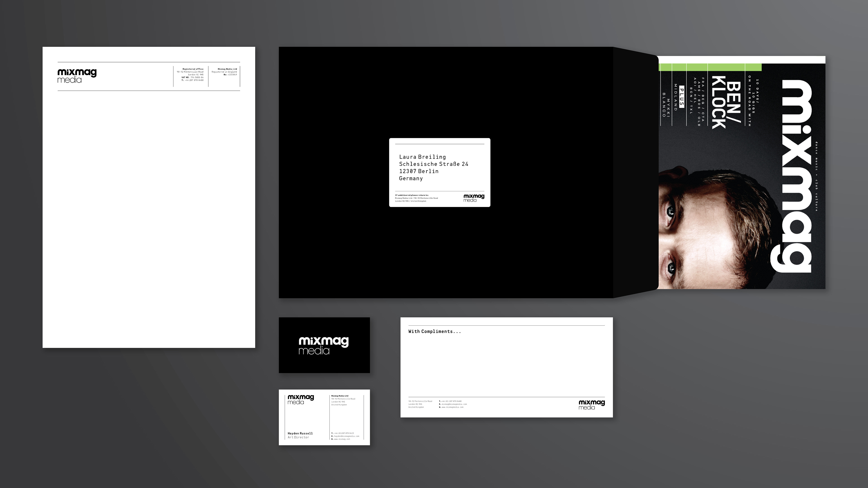Screen dimensions: 868x488
Task: Click 'No: 4333049' on the letterhead
Action: click(230, 74)
